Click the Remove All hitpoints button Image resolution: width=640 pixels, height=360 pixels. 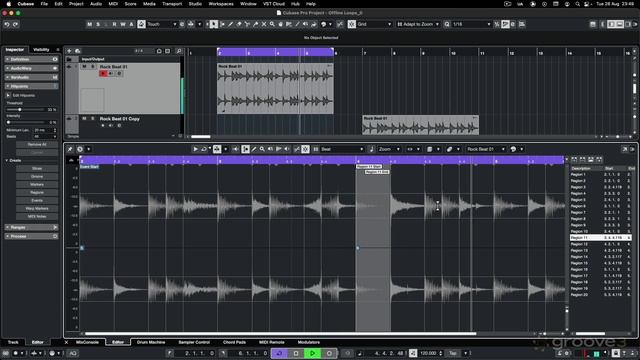click(37, 145)
